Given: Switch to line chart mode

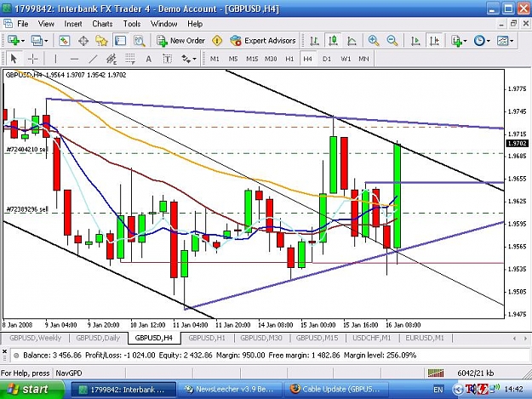Looking at the screenshot, I should tap(352, 41).
